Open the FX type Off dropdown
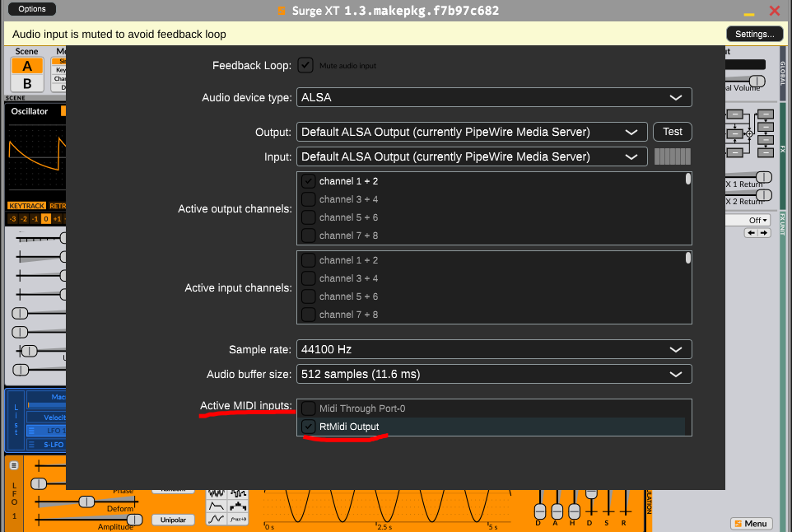 click(x=748, y=220)
